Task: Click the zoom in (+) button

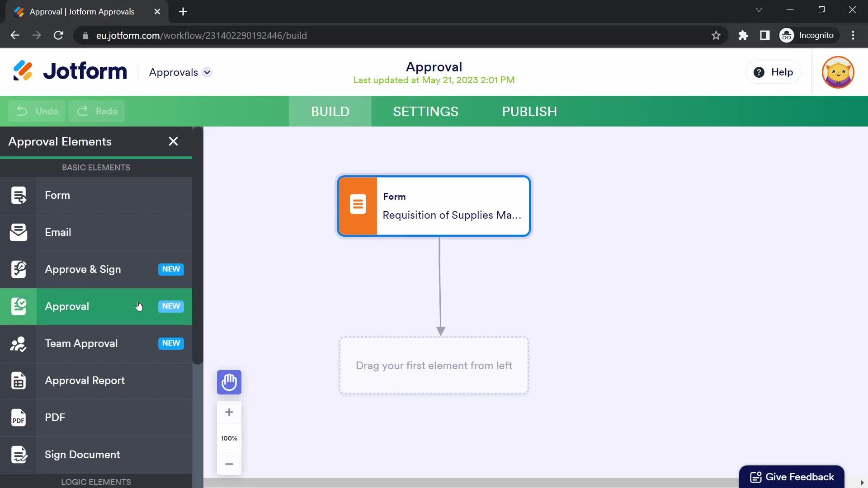Action: (x=229, y=412)
